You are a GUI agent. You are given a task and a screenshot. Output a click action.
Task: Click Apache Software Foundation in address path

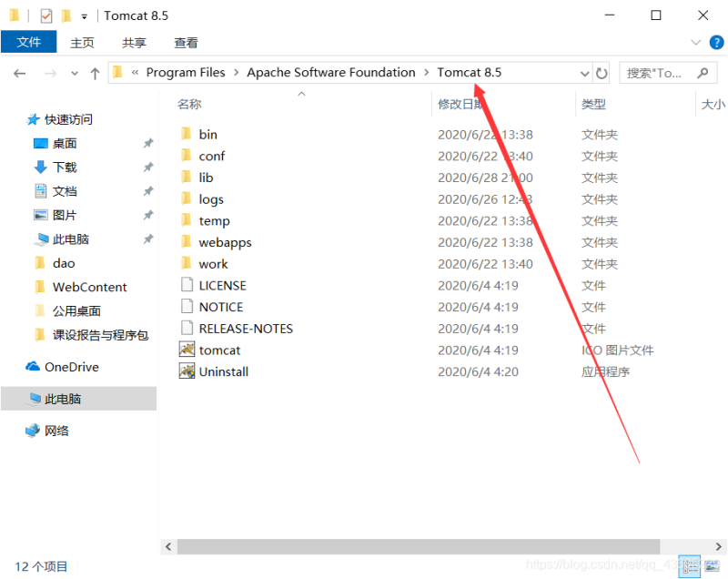tap(331, 73)
